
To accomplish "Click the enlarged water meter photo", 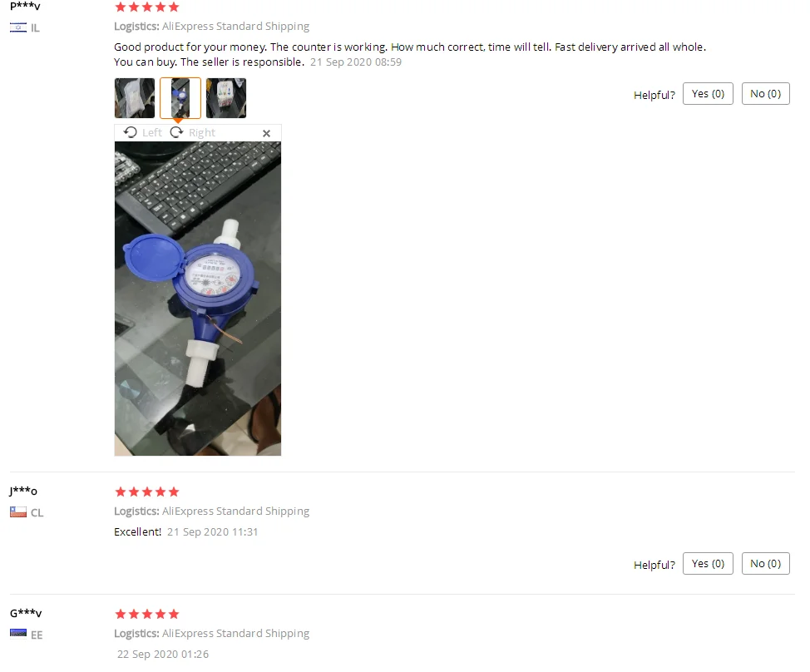I will 198,299.
